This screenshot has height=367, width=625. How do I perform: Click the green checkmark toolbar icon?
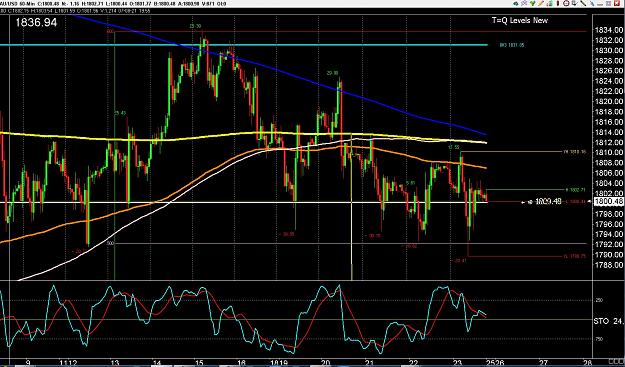click(x=532, y=3)
